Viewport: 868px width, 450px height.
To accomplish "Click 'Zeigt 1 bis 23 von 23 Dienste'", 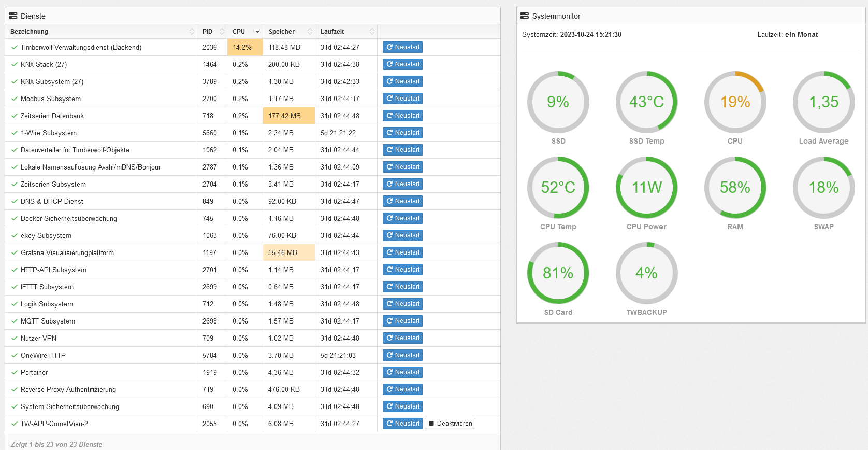I will [56, 444].
